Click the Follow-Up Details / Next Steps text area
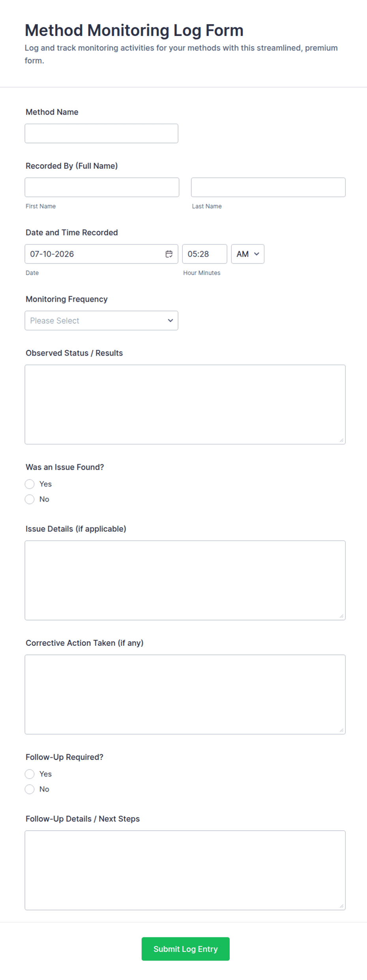367x980 pixels. pos(185,870)
